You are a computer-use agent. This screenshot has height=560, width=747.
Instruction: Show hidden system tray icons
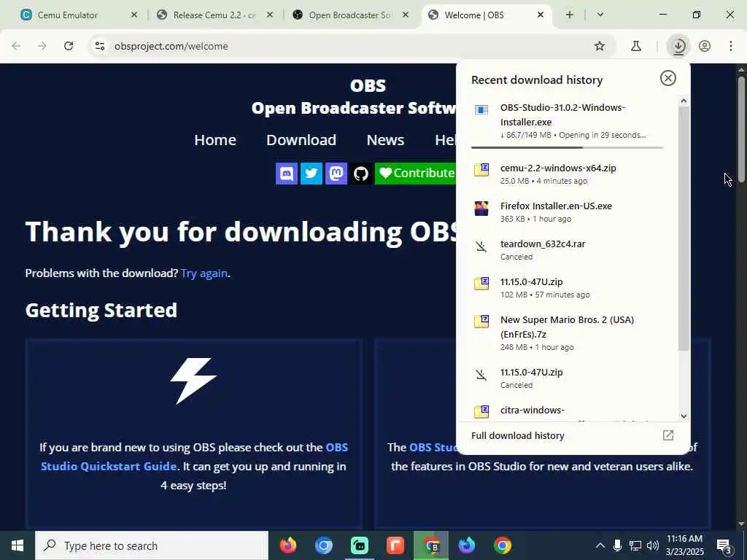tap(600, 545)
